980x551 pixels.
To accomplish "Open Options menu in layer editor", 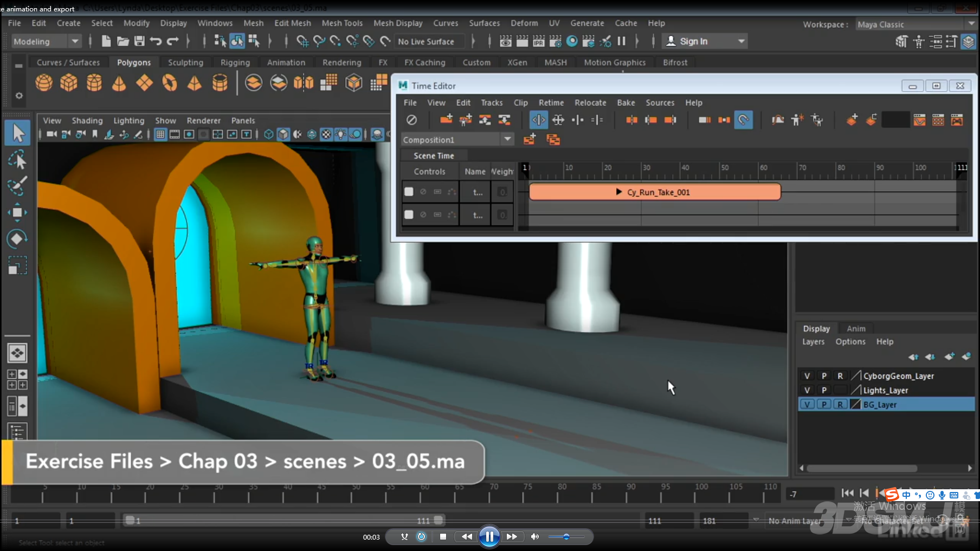I will click(850, 341).
